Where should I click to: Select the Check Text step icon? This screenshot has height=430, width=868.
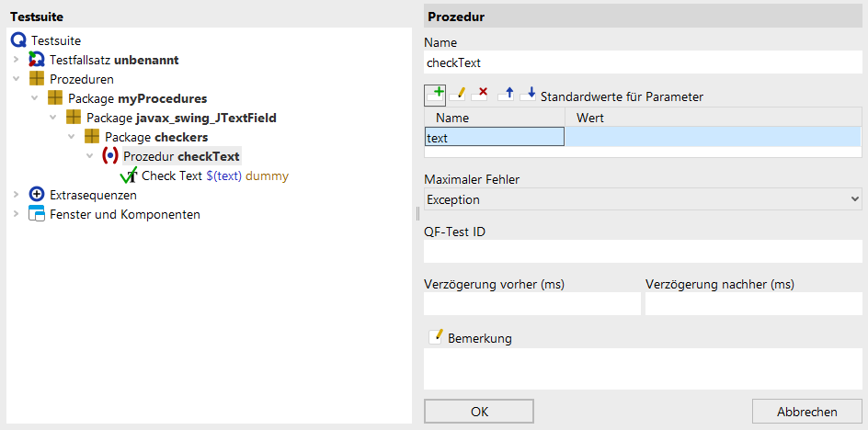pos(129,175)
